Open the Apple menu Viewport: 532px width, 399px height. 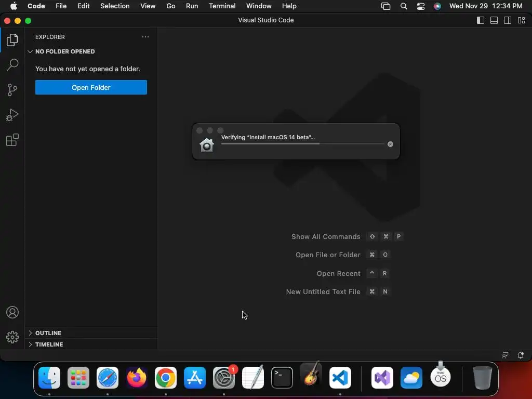point(14,6)
